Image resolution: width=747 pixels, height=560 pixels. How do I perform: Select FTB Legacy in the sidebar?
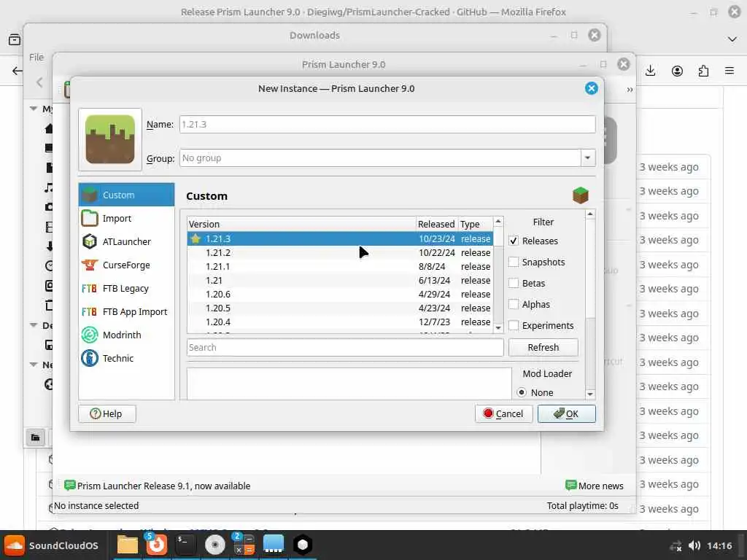click(127, 288)
